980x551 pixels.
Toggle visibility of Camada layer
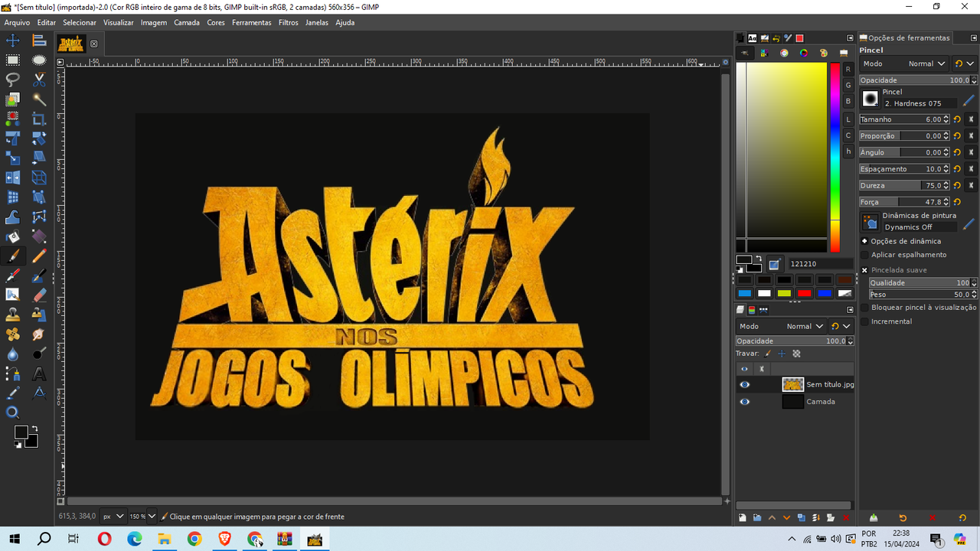[744, 402]
